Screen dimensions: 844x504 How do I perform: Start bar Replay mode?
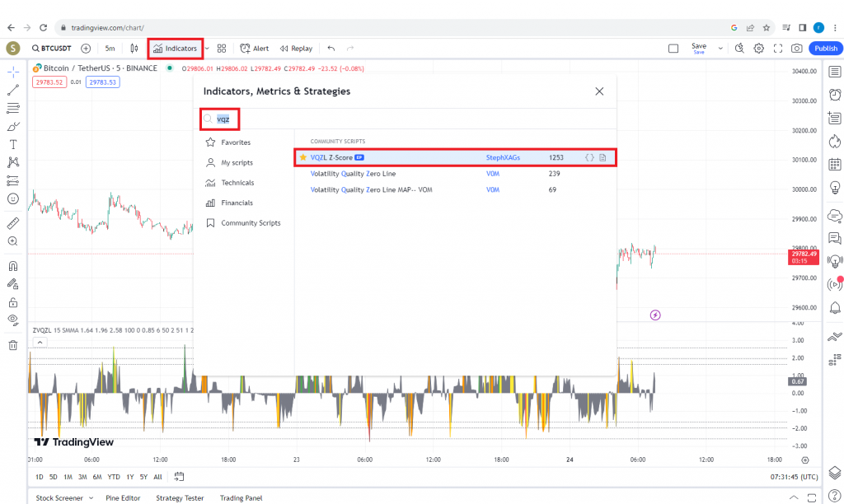pos(296,49)
